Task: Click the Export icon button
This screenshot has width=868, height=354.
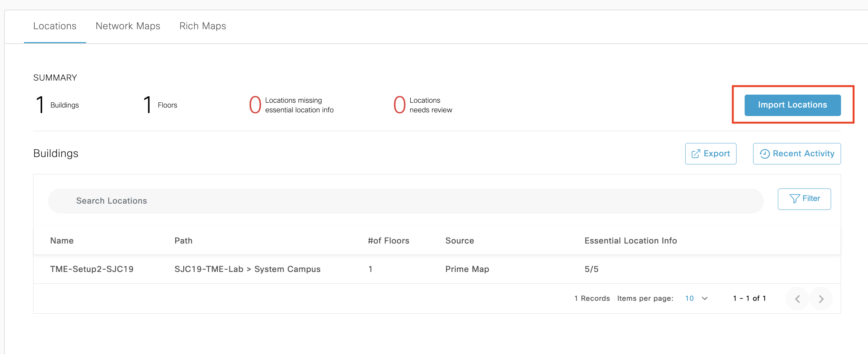Action: pos(696,154)
